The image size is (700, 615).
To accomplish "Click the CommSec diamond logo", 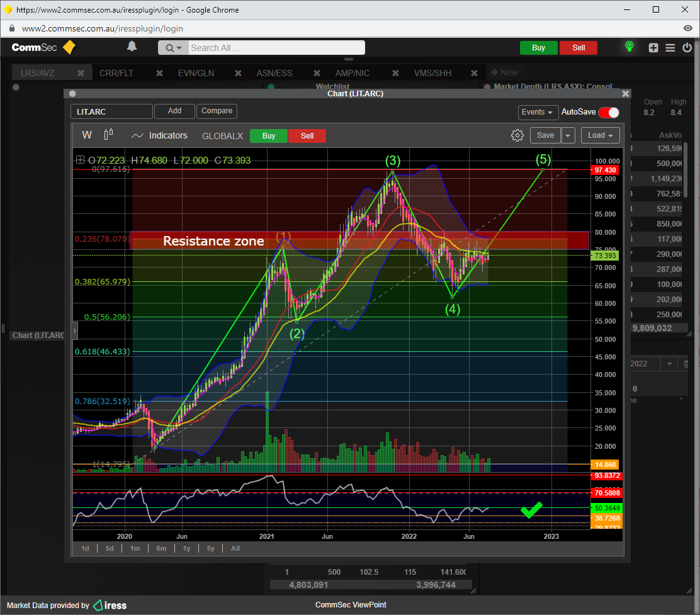I will [69, 47].
